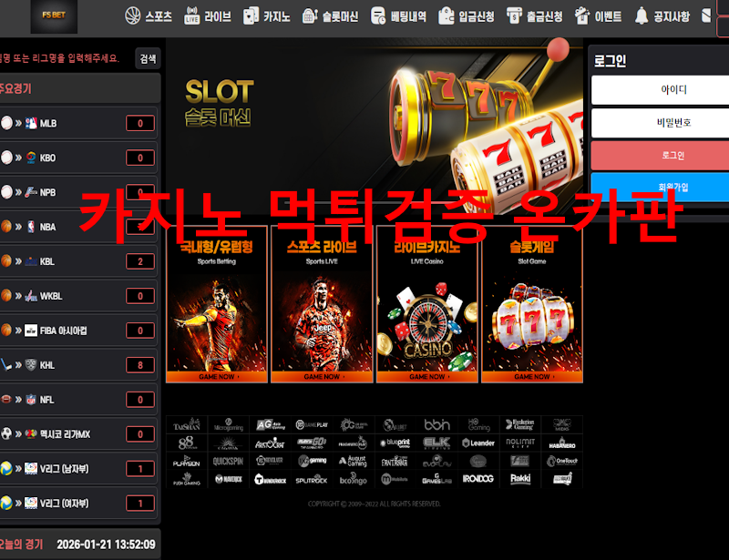Click the Habanero provider logo
Viewport: 729px width, 560px height.
(562, 443)
